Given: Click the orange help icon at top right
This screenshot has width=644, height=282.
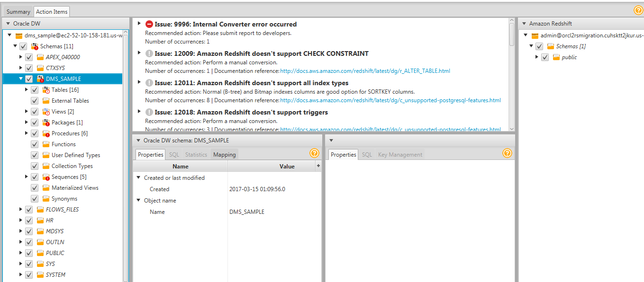Looking at the screenshot, I should click(x=638, y=10).
